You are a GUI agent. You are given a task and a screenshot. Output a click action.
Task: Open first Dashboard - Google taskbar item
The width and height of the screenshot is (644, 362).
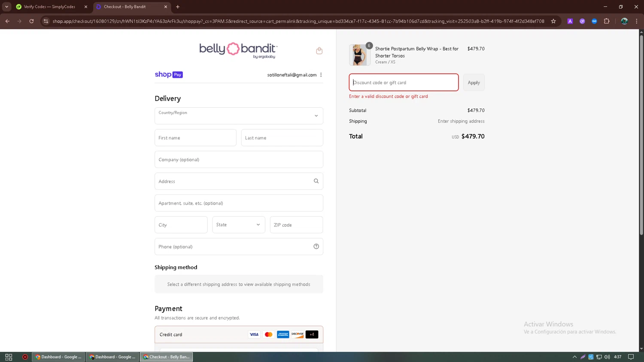click(58, 357)
